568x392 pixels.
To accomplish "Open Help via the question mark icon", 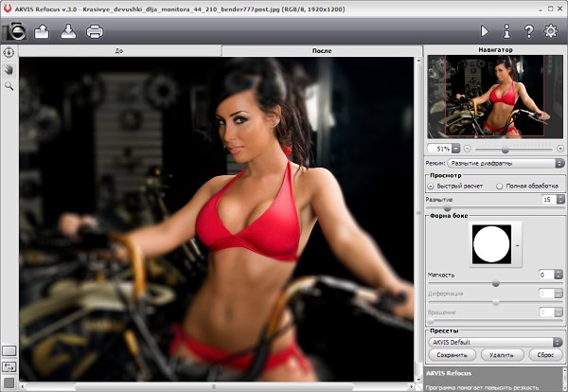I will point(529,31).
